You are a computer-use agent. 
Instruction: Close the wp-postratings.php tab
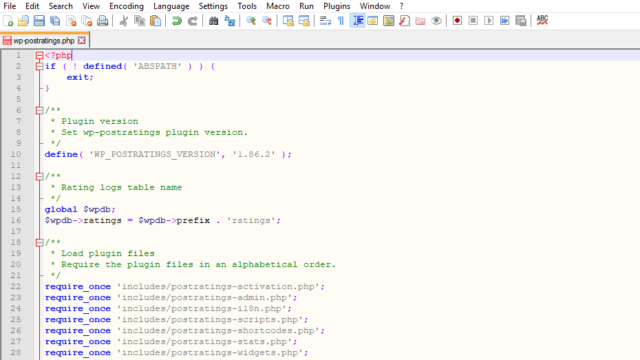pyautogui.click(x=82, y=40)
